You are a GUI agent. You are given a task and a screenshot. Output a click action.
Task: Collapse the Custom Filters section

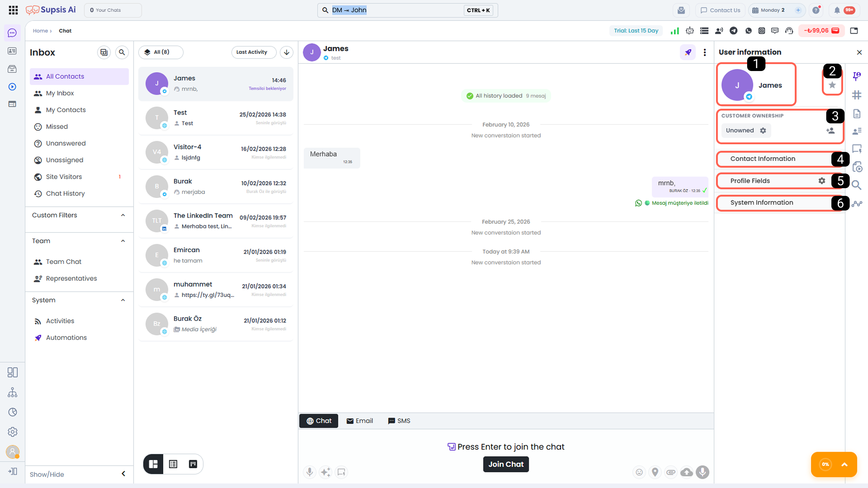(123, 215)
